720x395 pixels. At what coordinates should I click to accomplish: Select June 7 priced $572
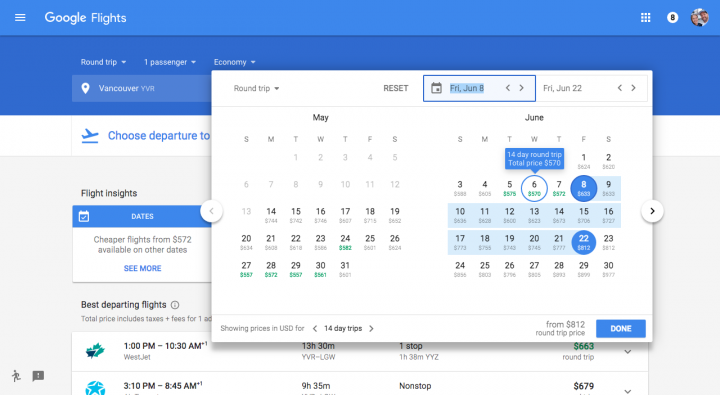(559, 188)
